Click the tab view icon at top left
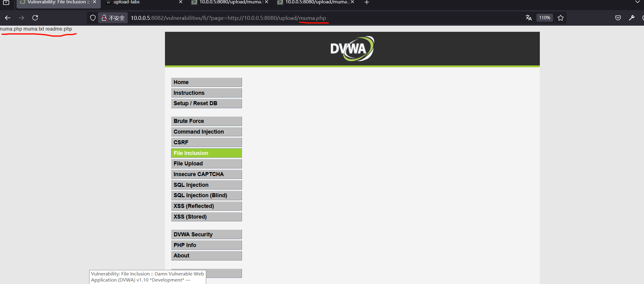The width and height of the screenshot is (644, 284). pos(6,2)
